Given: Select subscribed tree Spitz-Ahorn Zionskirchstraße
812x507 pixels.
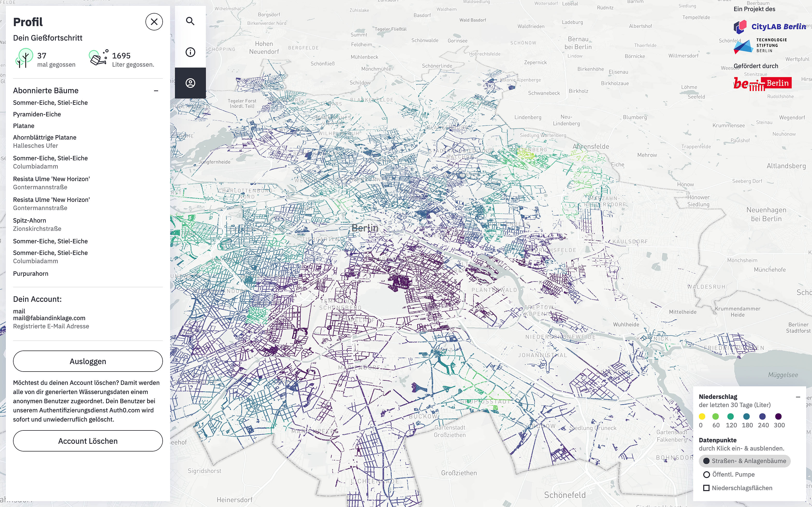Looking at the screenshot, I should pos(37,225).
